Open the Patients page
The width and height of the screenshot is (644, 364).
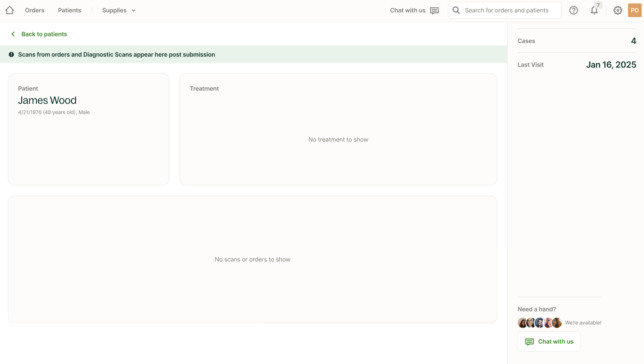pyautogui.click(x=69, y=10)
